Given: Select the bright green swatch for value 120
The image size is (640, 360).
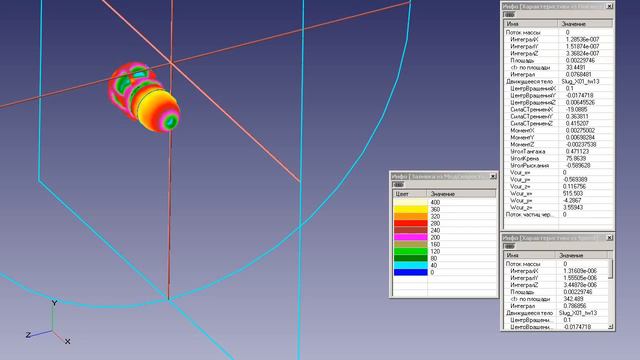Looking at the screenshot, I should pos(411,251).
